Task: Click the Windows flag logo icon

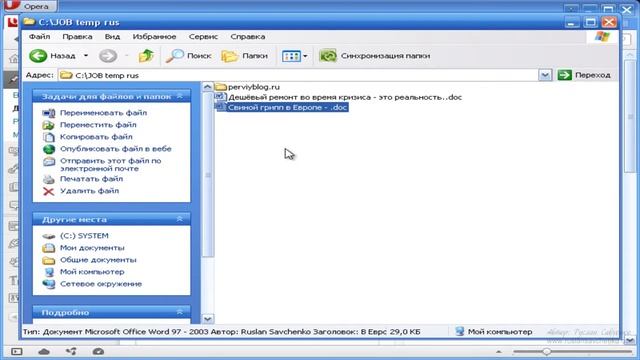Action: pos(602,37)
